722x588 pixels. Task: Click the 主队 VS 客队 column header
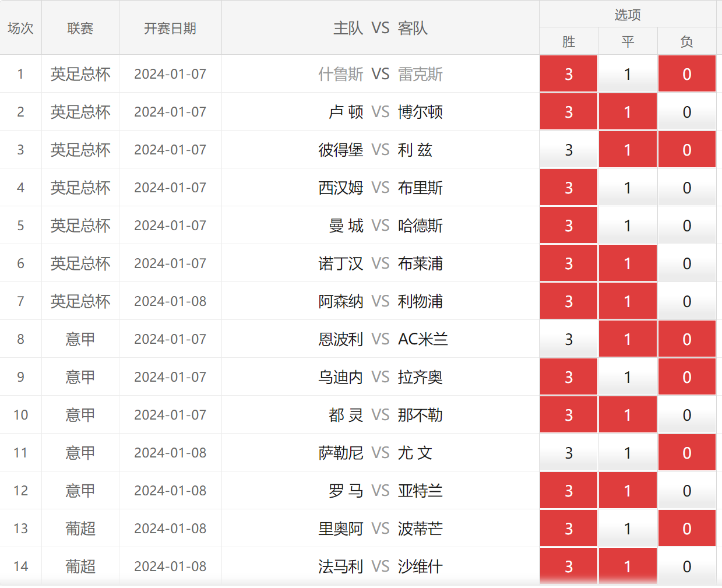click(x=381, y=28)
